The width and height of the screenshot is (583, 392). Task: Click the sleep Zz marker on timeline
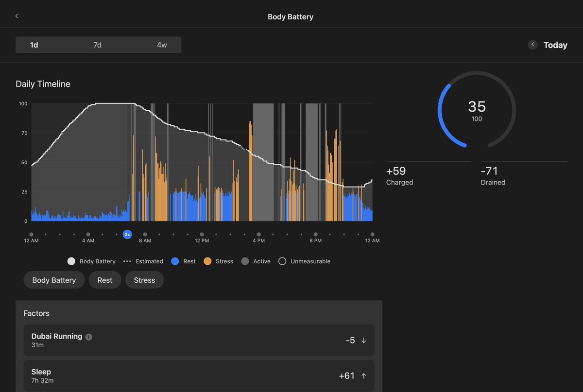point(127,235)
